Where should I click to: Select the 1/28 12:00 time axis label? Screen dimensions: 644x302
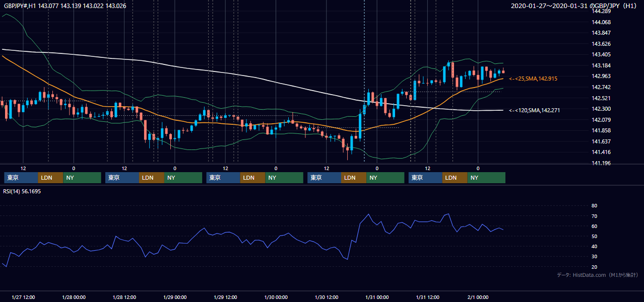coord(124,297)
